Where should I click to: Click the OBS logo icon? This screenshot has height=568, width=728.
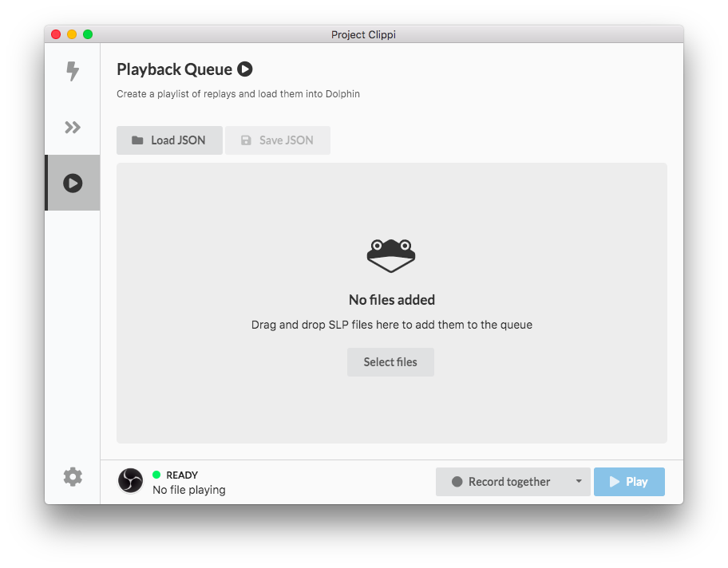pyautogui.click(x=130, y=481)
